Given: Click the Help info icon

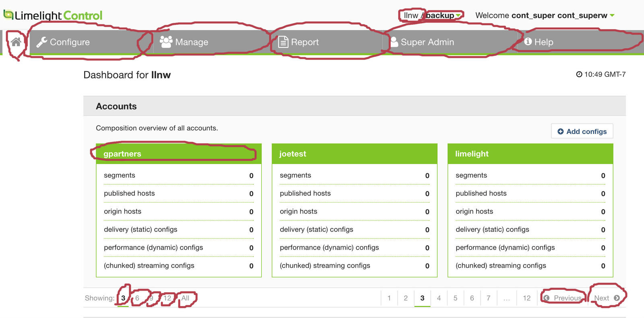Looking at the screenshot, I should [x=528, y=41].
